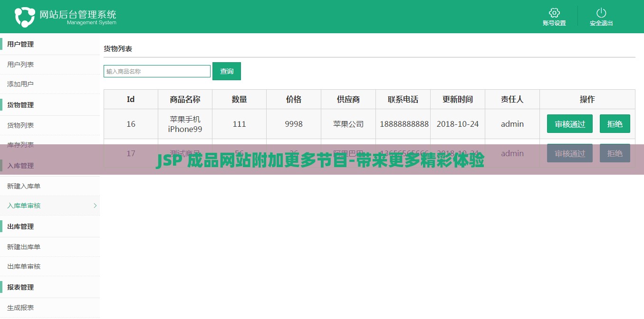Expand the 出库管理 section header
644x319 pixels.
point(20,226)
